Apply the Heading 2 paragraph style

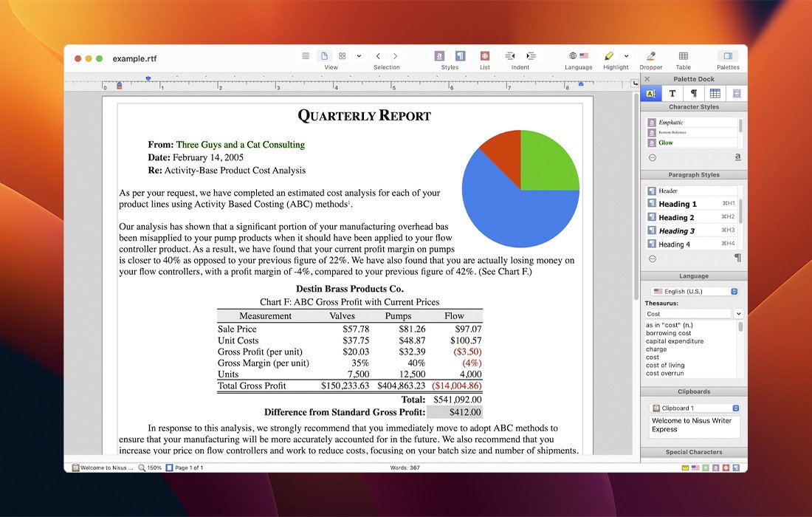tap(676, 217)
